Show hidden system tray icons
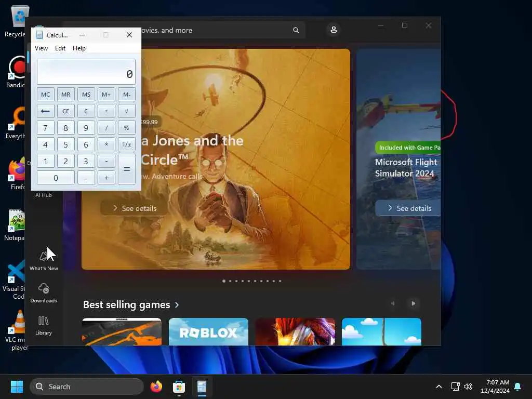Viewport: 532px width, 399px height. [x=438, y=387]
